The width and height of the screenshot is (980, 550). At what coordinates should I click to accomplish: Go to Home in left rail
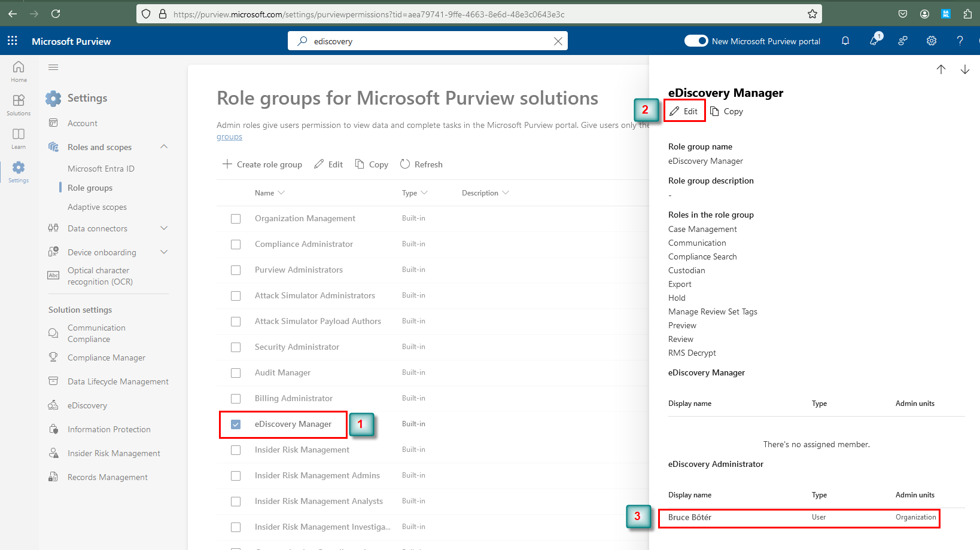click(x=19, y=72)
